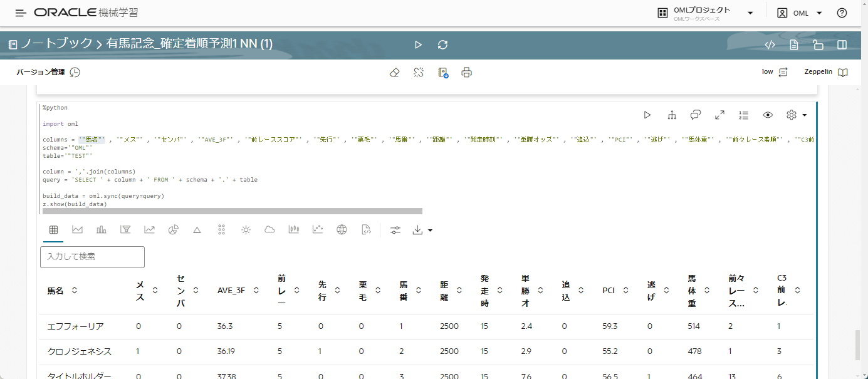Run all paragraphs with the header play button
Image resolution: width=868 pixels, height=379 pixels.
click(419, 44)
